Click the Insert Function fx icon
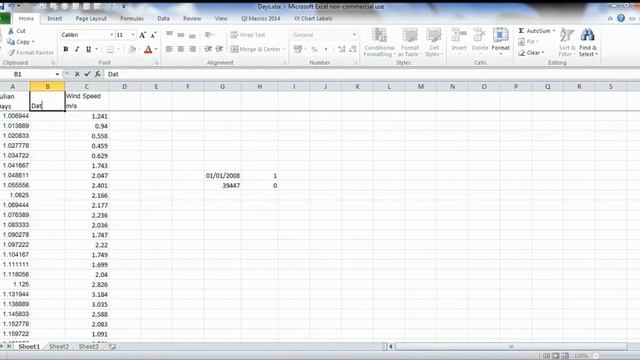 click(x=98, y=74)
